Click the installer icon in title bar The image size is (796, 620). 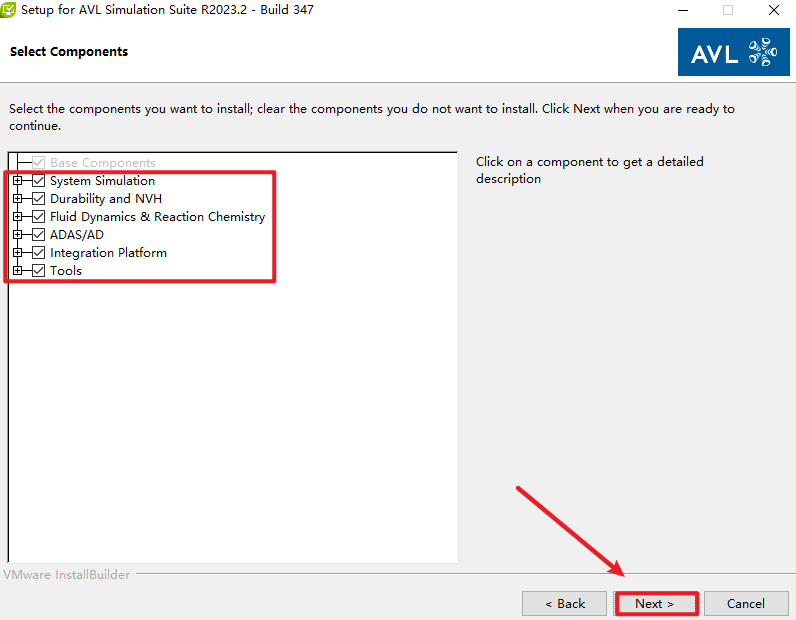[9, 10]
